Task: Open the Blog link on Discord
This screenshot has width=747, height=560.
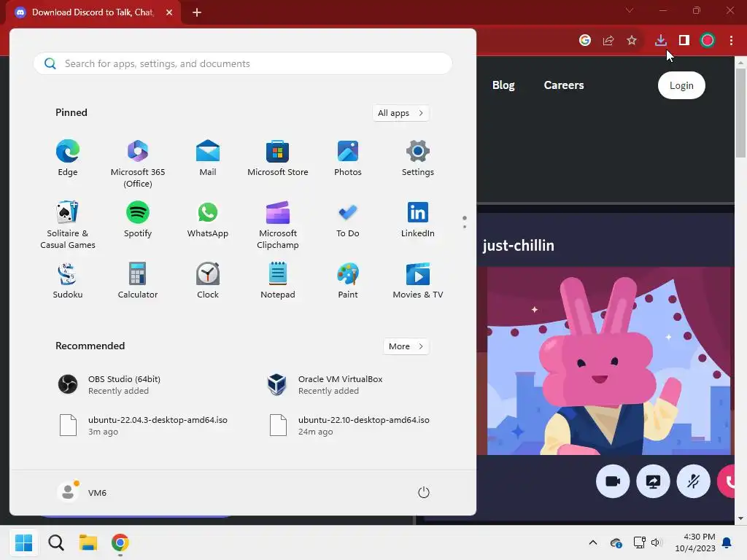Action: [x=503, y=85]
